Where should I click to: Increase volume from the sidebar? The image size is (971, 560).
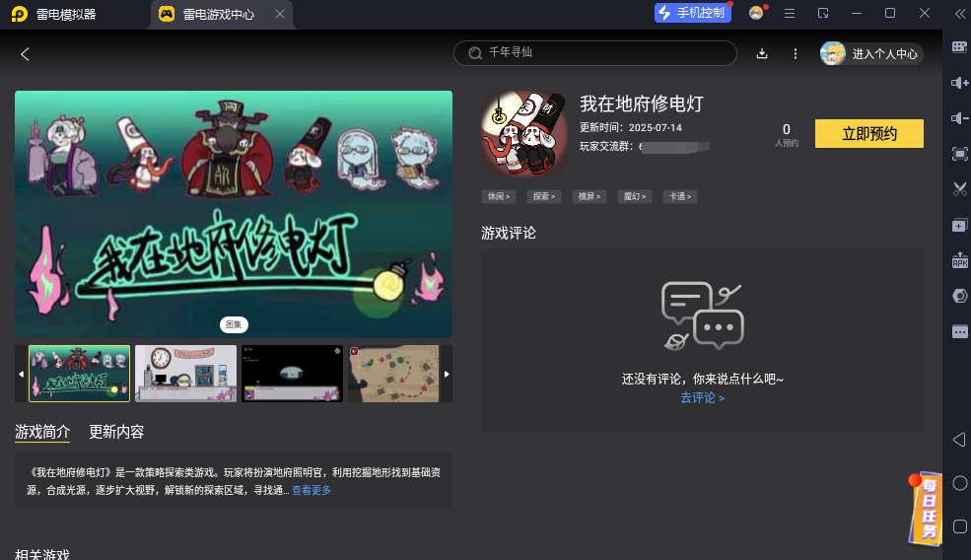[959, 83]
